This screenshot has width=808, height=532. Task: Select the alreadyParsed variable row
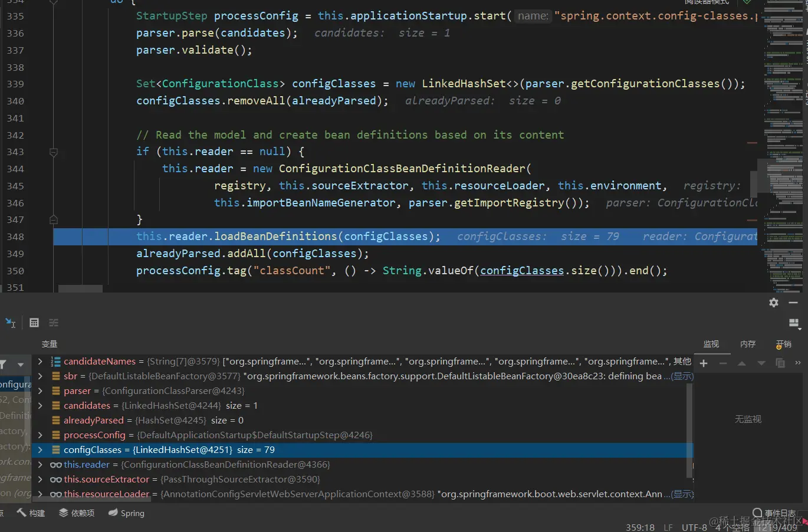tap(362, 421)
